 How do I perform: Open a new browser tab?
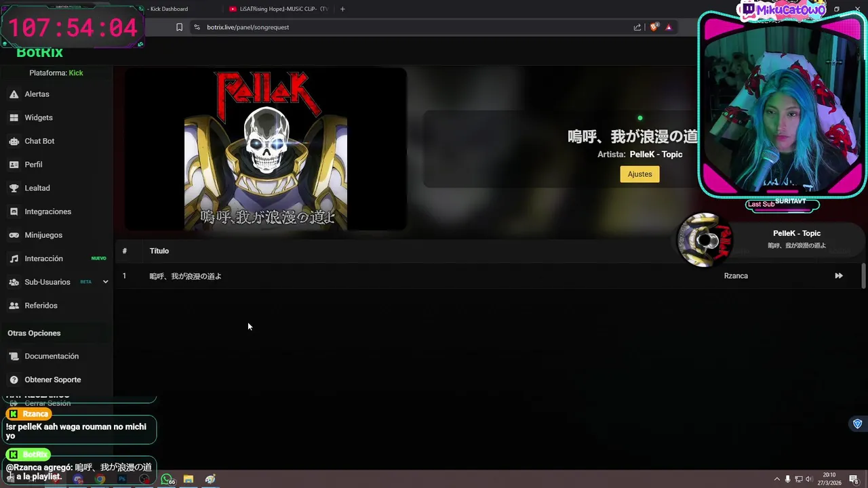[342, 9]
